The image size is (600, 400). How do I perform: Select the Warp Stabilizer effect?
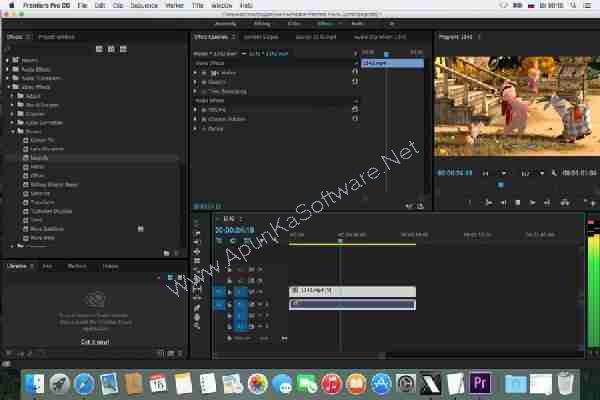(x=47, y=229)
